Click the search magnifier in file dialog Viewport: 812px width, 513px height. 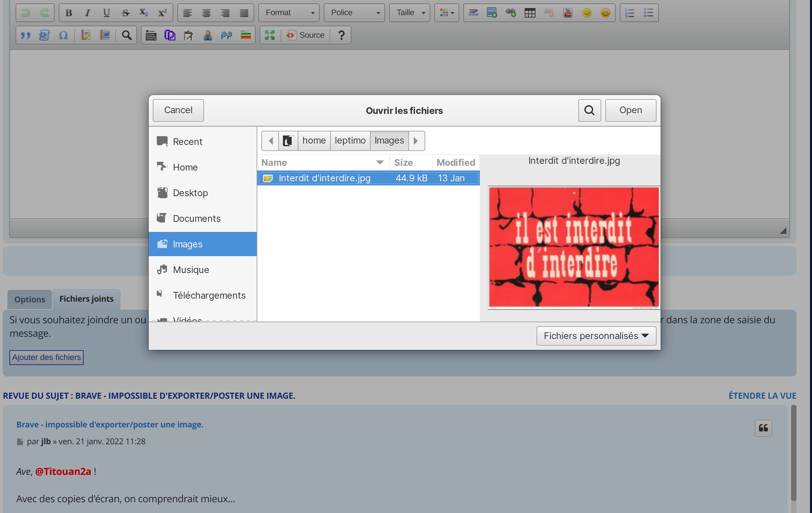point(589,110)
